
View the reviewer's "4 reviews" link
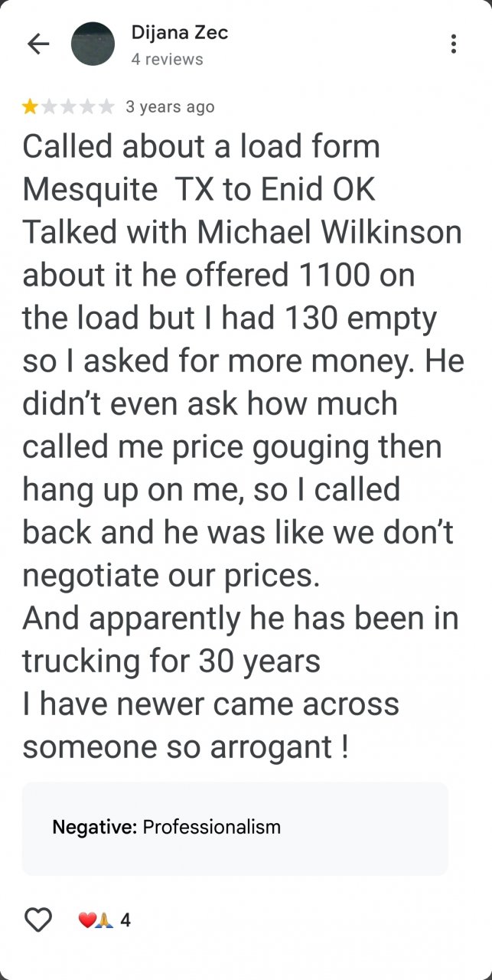click(x=167, y=59)
